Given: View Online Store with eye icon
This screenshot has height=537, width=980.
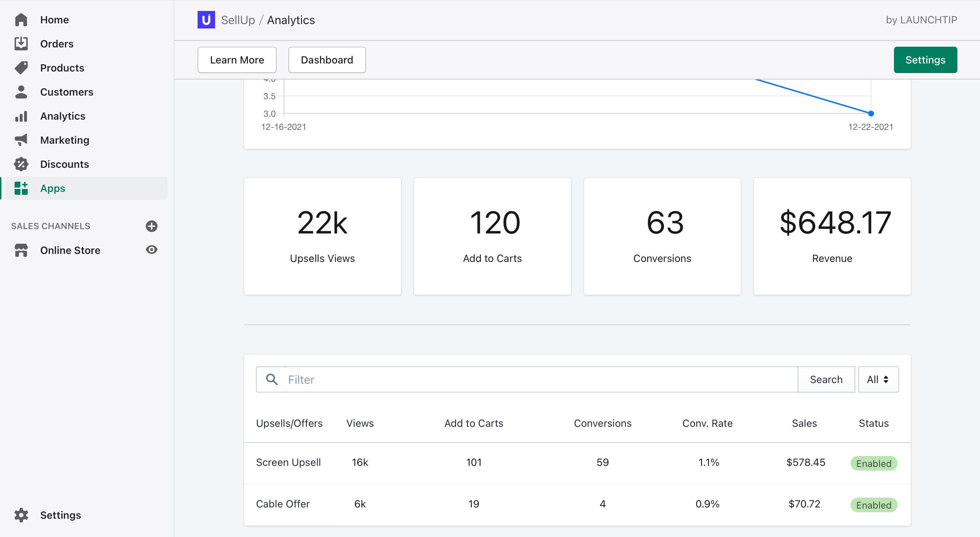Looking at the screenshot, I should point(151,250).
